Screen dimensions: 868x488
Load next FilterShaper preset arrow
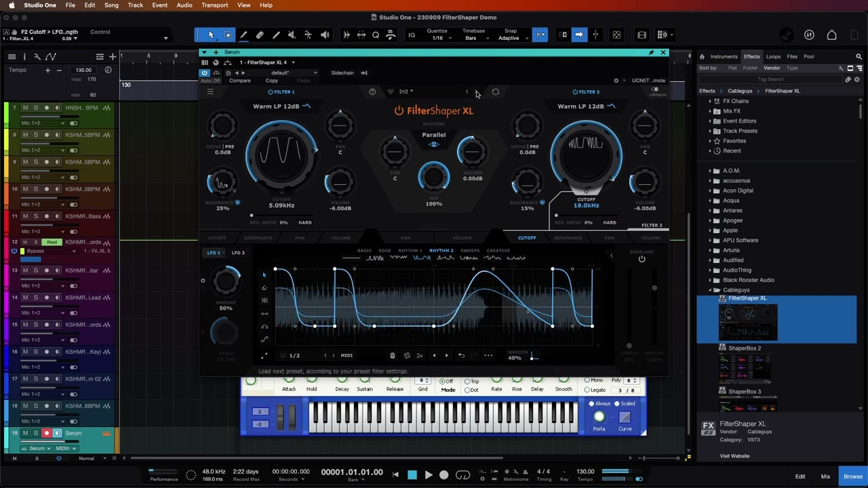coord(477,91)
